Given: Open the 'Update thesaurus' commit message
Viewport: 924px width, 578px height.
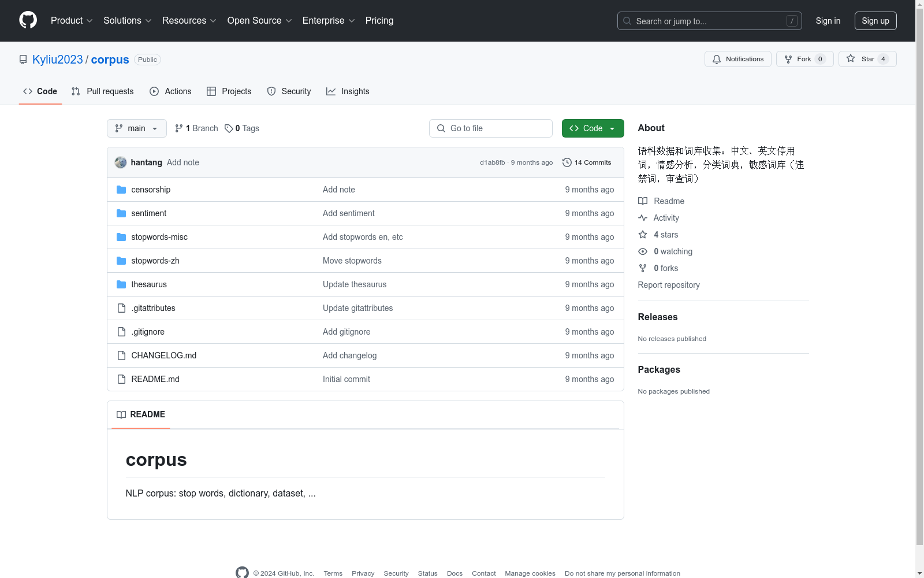Looking at the screenshot, I should pos(355,284).
